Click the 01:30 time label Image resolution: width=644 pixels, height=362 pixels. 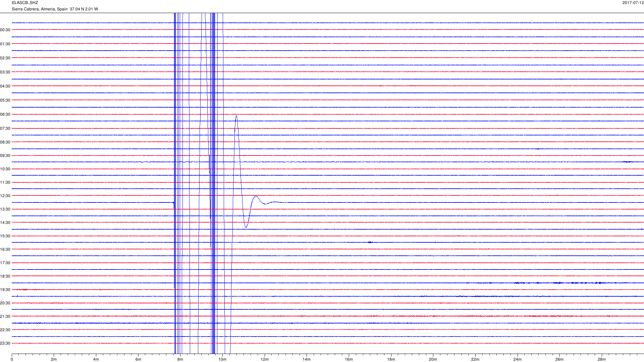click(x=5, y=44)
